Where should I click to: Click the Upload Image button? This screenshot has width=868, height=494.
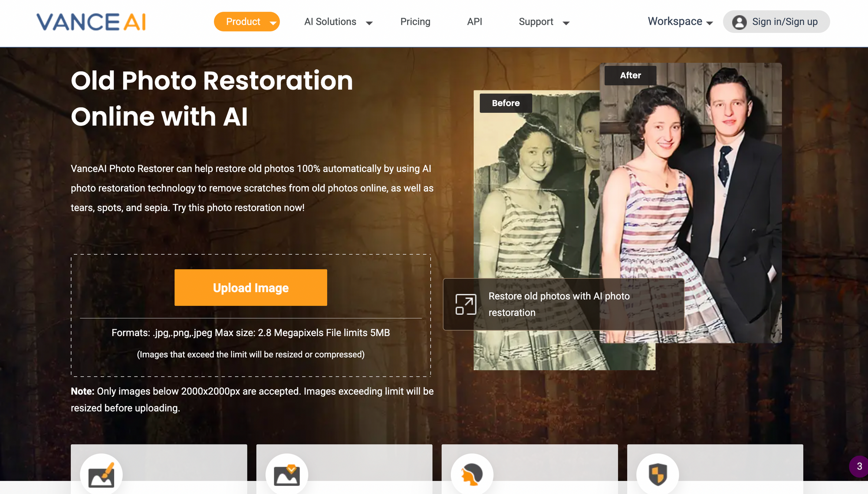point(250,288)
